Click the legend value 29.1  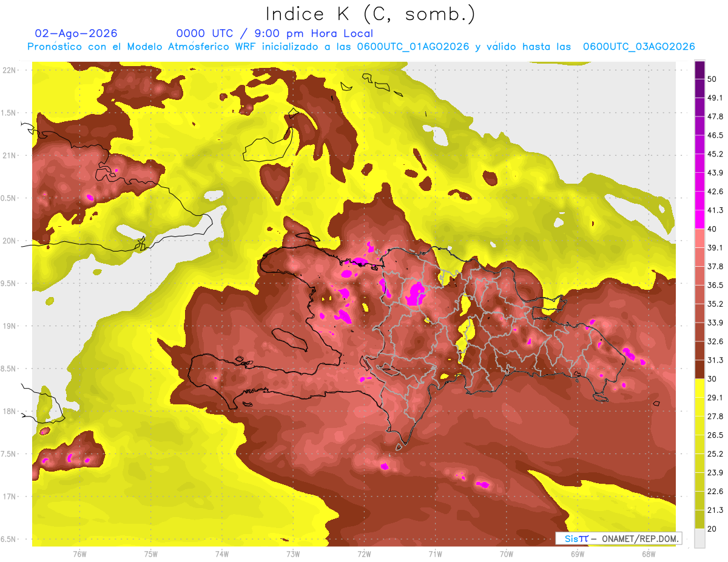coord(715,398)
